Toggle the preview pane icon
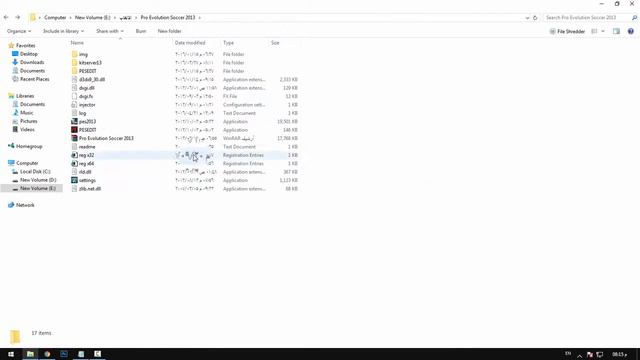The height and width of the screenshot is (360, 640). coord(616,31)
